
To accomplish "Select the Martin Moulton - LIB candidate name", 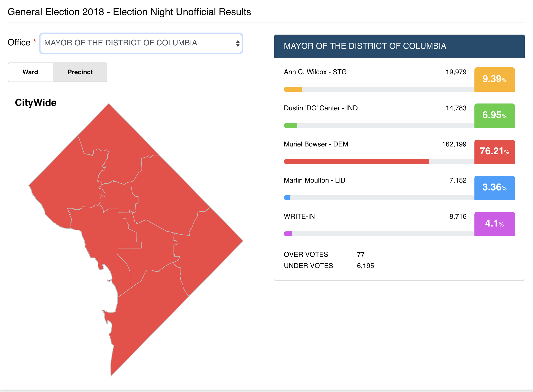I will point(314,180).
